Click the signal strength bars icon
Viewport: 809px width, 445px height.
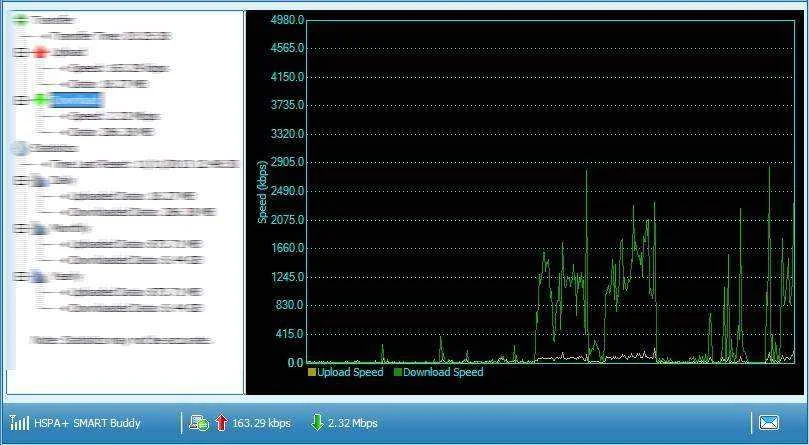tap(19, 423)
